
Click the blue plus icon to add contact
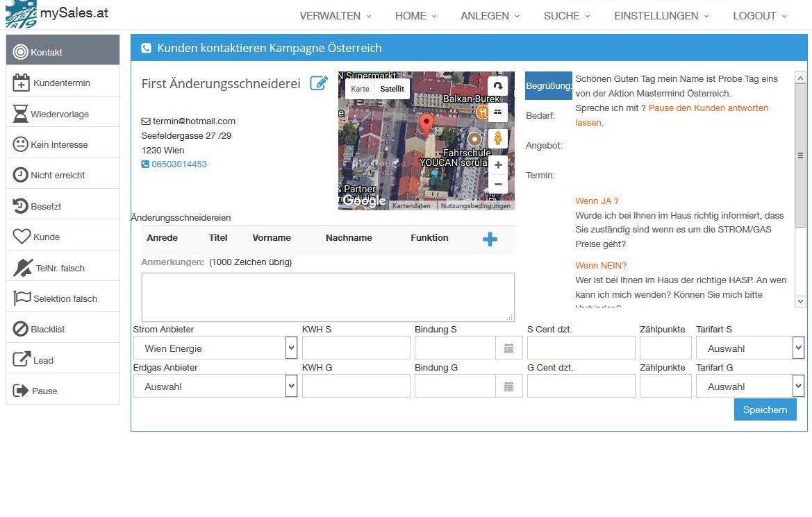490,239
